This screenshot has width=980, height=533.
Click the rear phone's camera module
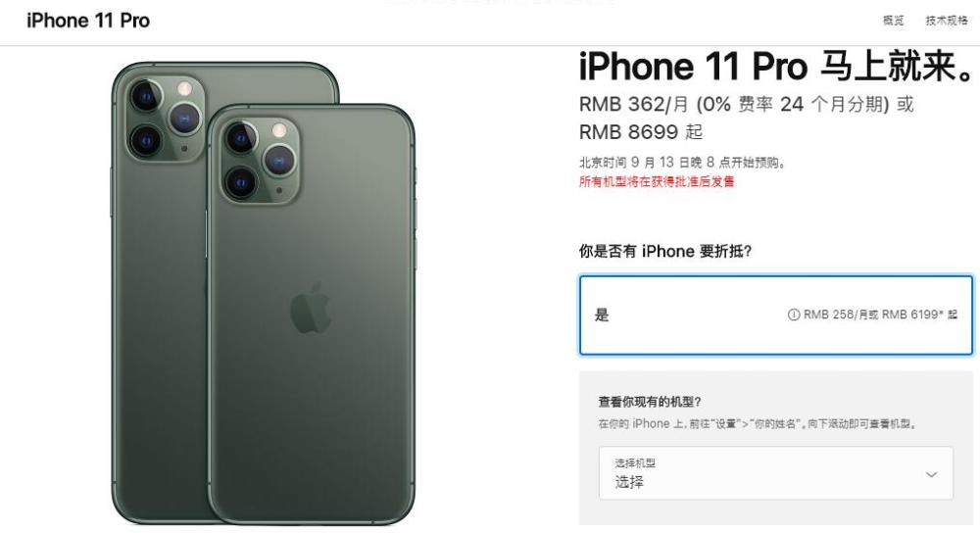(x=165, y=119)
